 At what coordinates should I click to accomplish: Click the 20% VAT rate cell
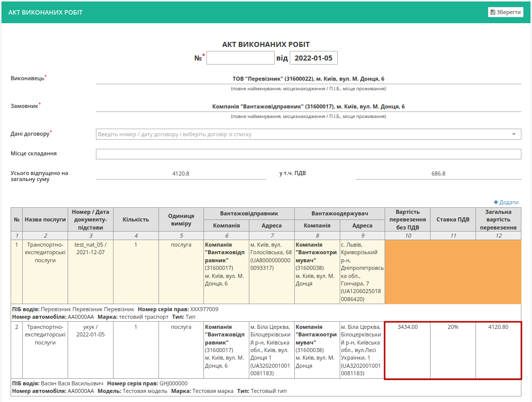click(453, 350)
